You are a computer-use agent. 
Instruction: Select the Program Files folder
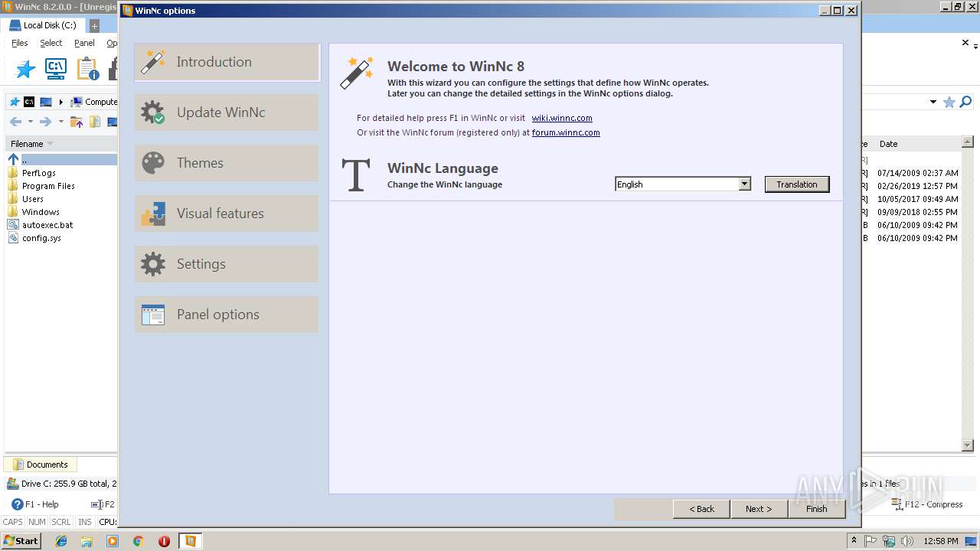pos(48,186)
